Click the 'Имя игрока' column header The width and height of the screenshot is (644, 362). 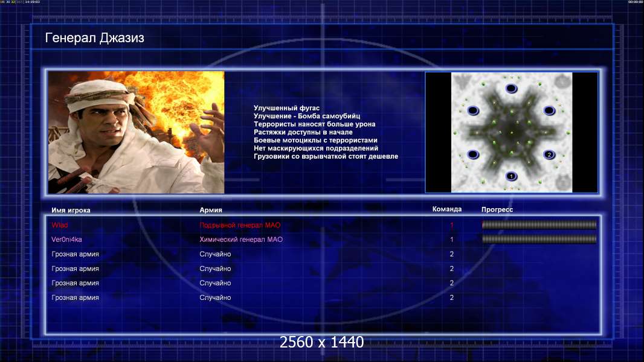pos(71,211)
